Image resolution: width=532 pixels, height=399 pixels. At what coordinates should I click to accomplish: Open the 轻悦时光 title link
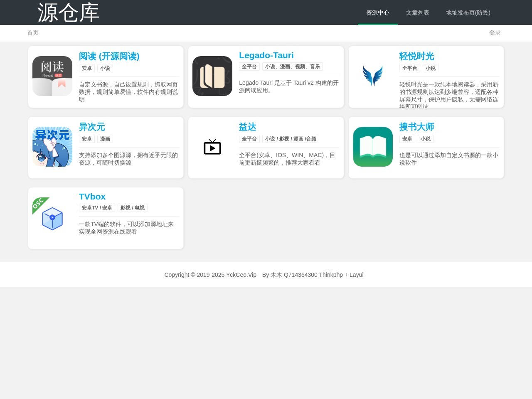click(417, 56)
